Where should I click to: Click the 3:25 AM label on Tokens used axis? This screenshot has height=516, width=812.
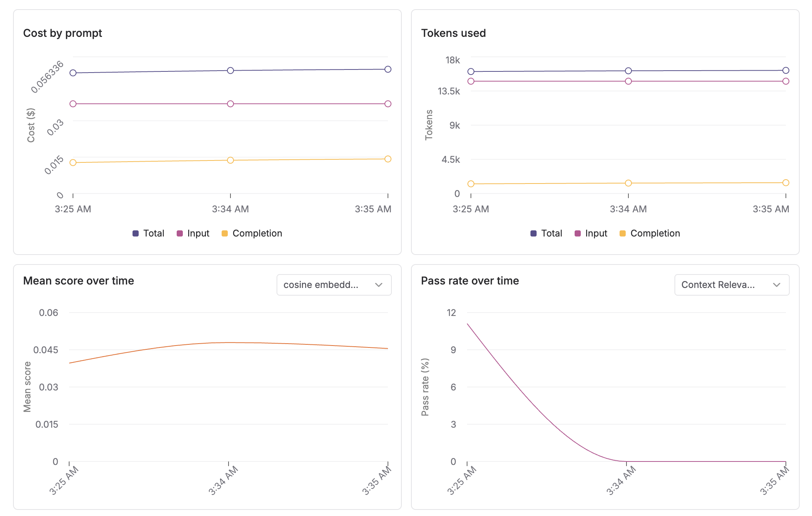pyautogui.click(x=471, y=209)
